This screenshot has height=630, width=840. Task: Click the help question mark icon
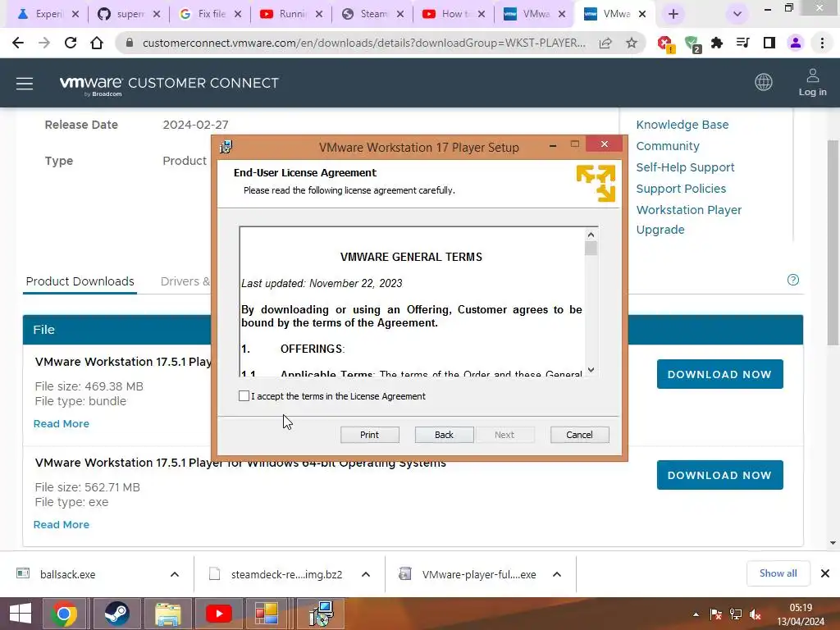(x=793, y=280)
